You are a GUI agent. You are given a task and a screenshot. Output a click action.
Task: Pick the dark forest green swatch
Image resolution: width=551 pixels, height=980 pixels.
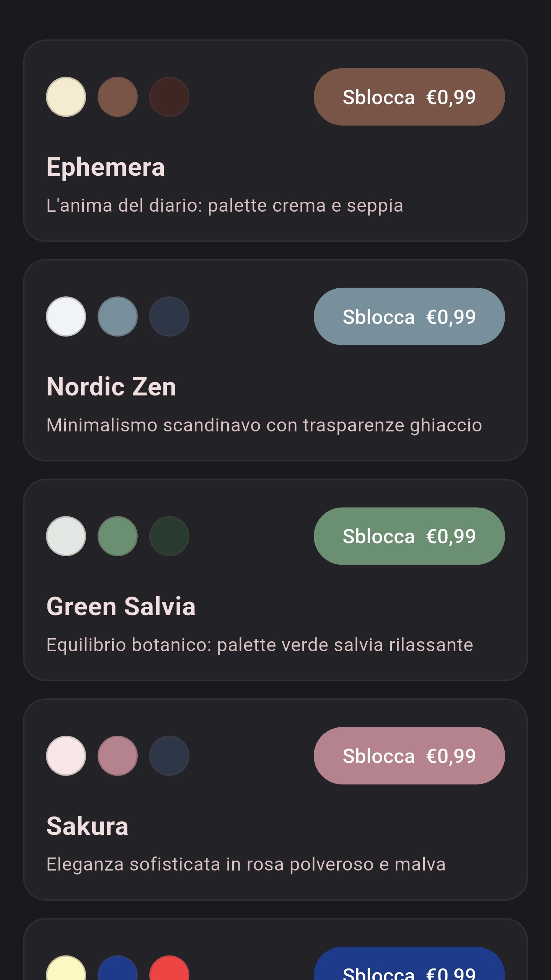169,536
